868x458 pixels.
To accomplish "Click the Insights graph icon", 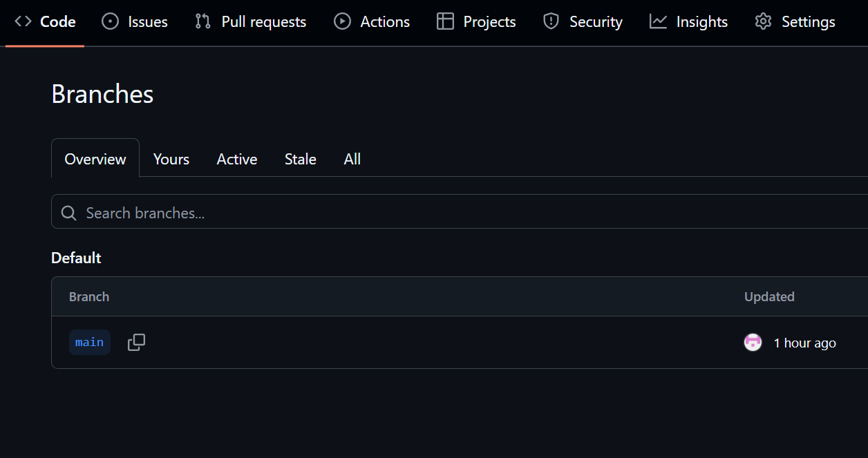I will (658, 22).
